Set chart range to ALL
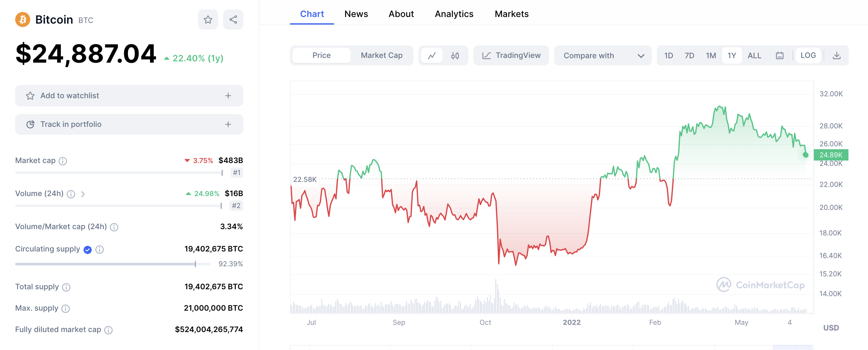This screenshot has height=350, width=868. [x=754, y=55]
